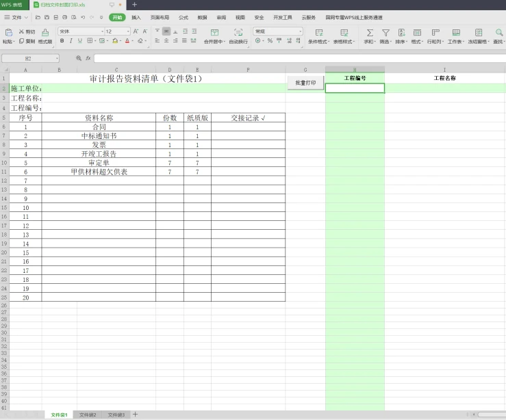The height and width of the screenshot is (420, 506).
Task: Click the Freeze Panes (冻结窗格) icon
Action: (x=479, y=33)
